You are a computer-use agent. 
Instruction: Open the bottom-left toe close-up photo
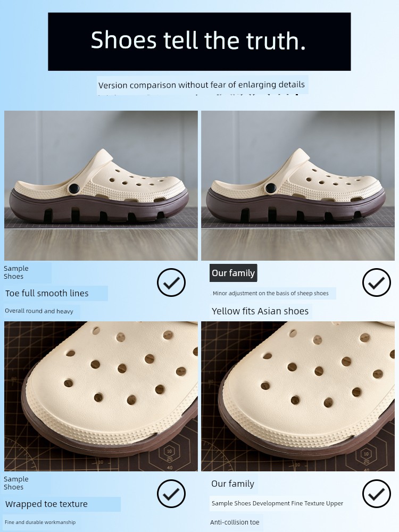coord(101,396)
